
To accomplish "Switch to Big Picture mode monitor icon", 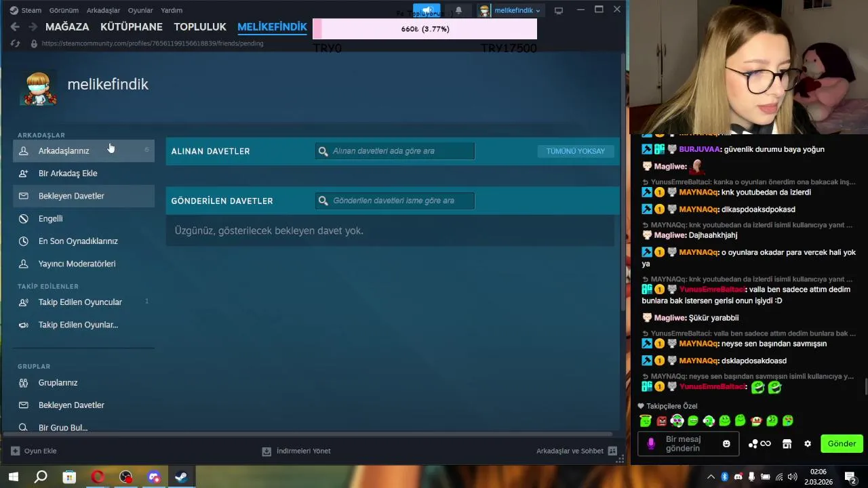I will pos(559,10).
